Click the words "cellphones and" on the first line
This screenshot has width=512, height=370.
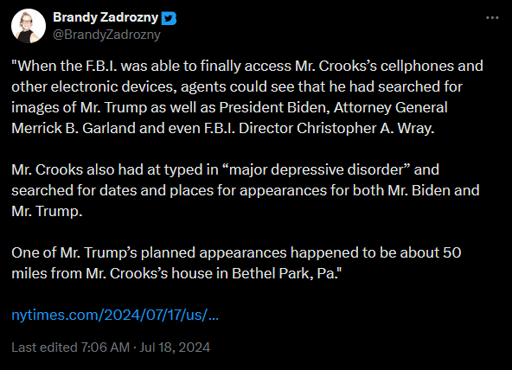pyautogui.click(x=432, y=66)
